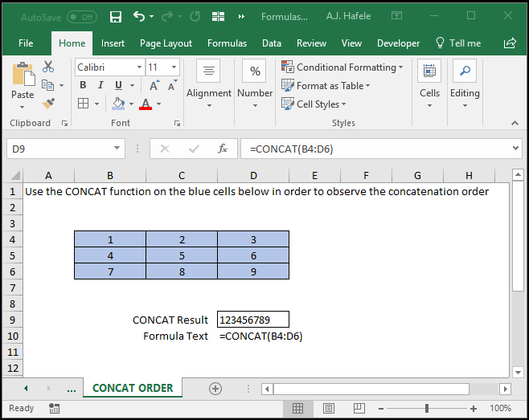529x420 pixels.
Task: Toggle Bold formatting button
Action: click(83, 85)
